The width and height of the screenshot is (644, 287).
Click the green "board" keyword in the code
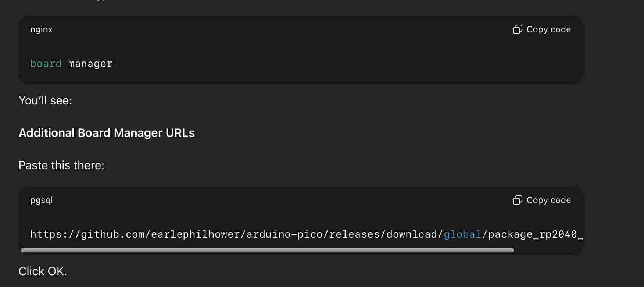pos(46,64)
